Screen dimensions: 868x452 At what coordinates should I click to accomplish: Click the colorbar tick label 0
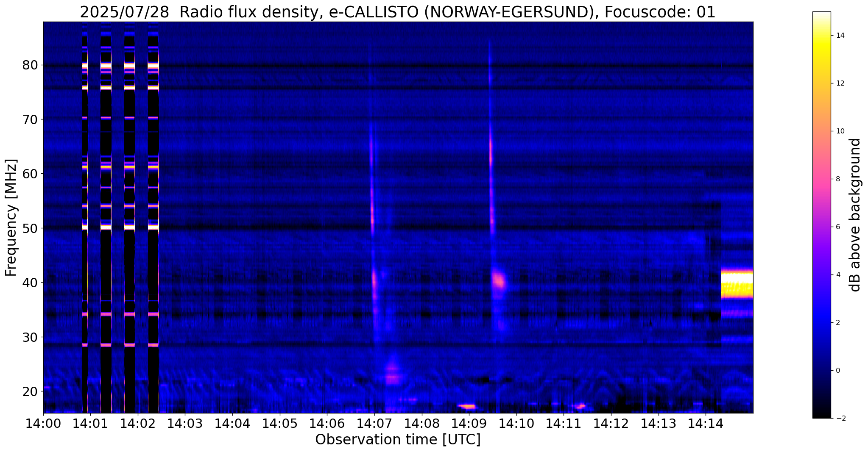point(837,371)
